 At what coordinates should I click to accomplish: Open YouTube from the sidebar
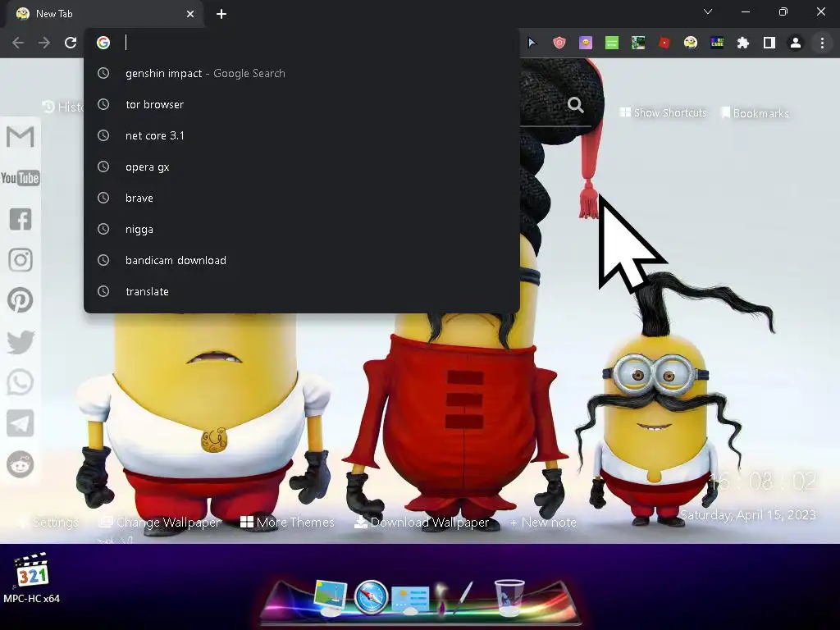point(21,178)
